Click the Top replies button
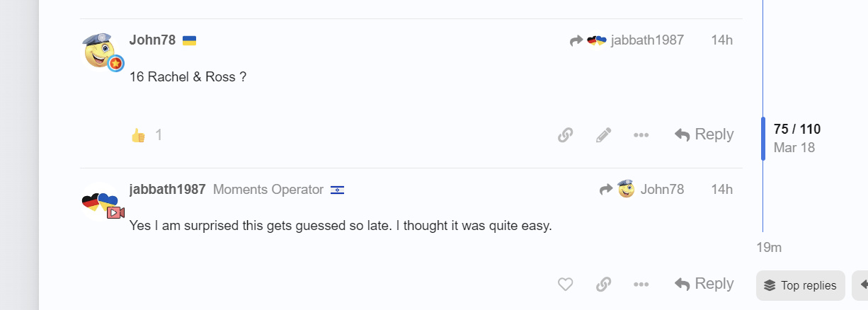Viewport: 868px width, 310px height. [800, 286]
